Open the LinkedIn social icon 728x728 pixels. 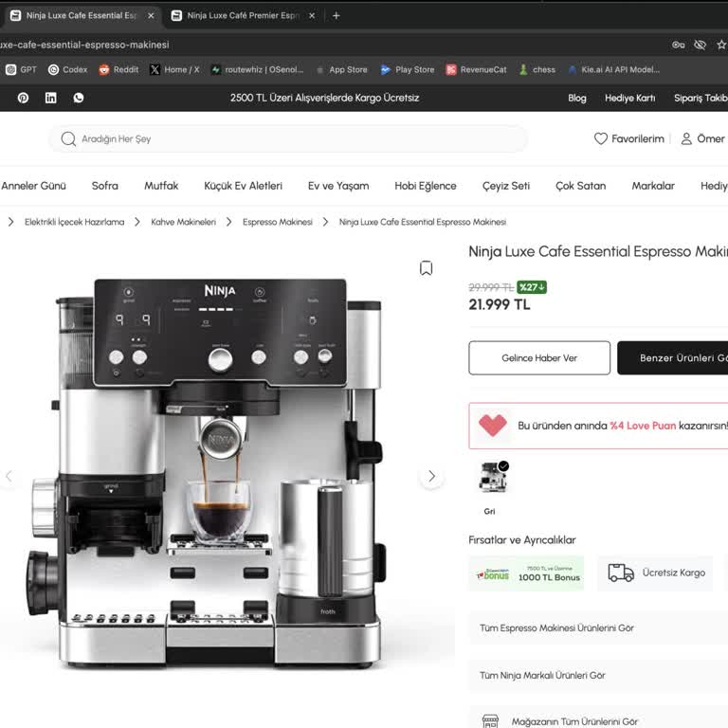coord(51,98)
